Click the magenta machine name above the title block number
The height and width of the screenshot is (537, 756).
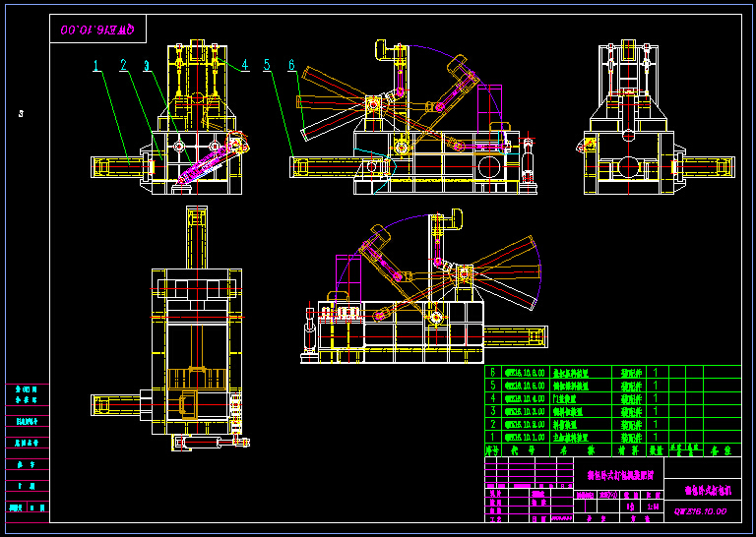coord(708,491)
